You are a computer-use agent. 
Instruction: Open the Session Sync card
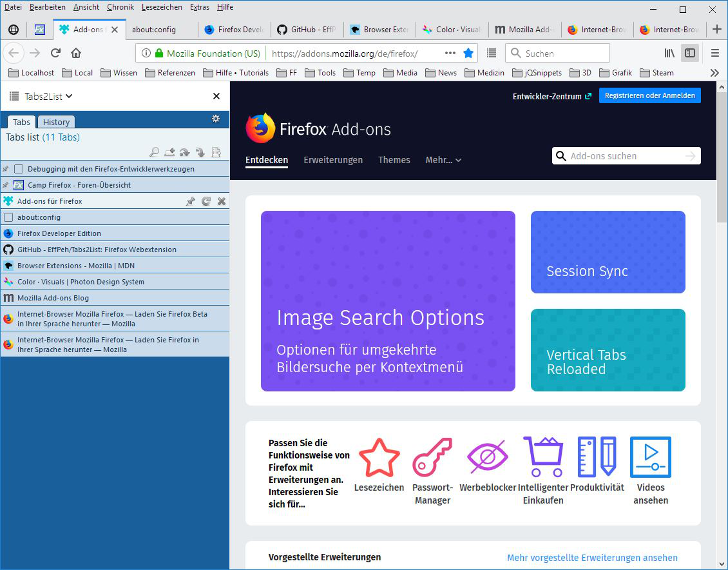pos(608,251)
